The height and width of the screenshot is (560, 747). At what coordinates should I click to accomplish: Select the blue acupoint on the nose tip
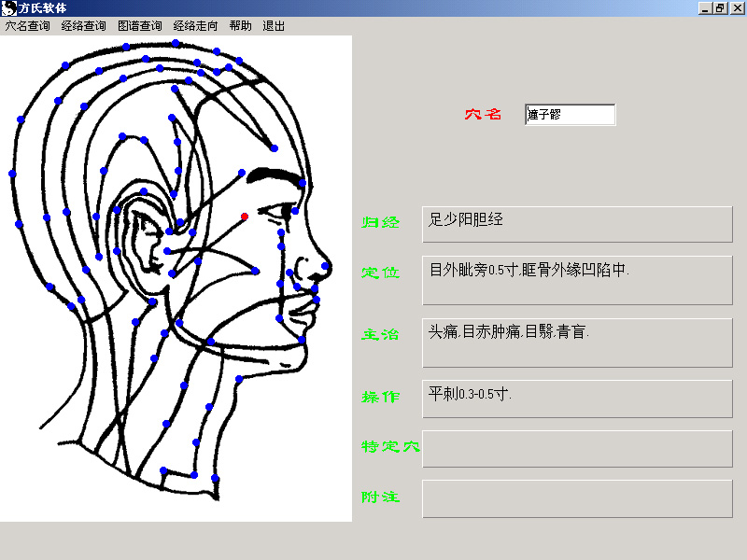325,266
